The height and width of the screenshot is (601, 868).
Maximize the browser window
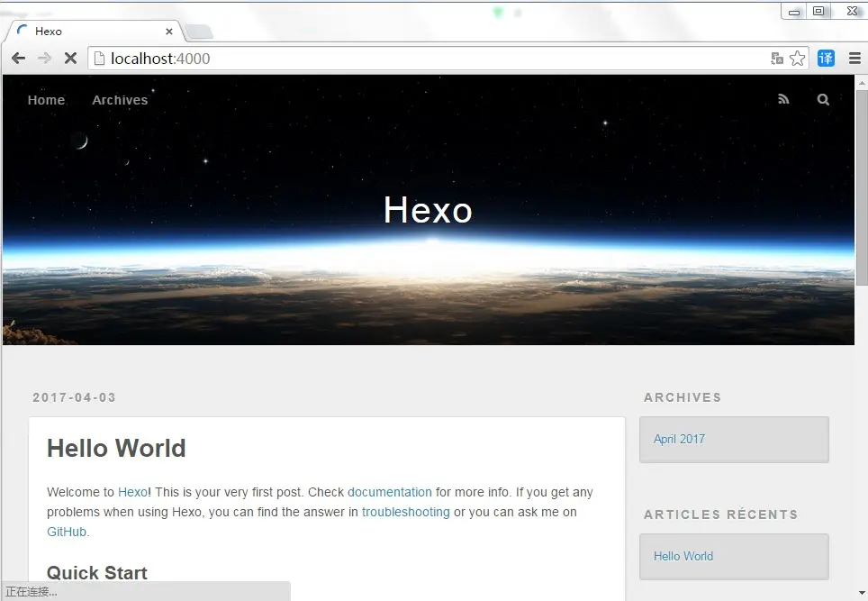click(818, 11)
